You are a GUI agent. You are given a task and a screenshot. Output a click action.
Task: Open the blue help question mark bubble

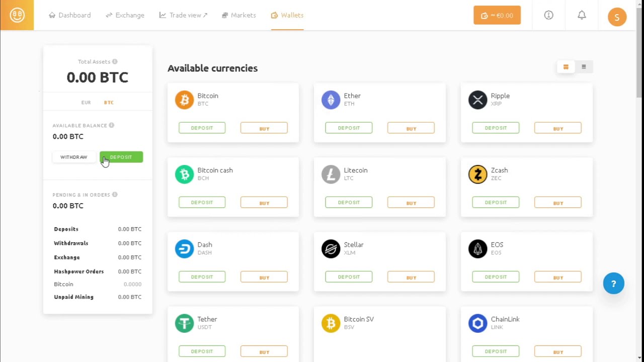pos(613,284)
